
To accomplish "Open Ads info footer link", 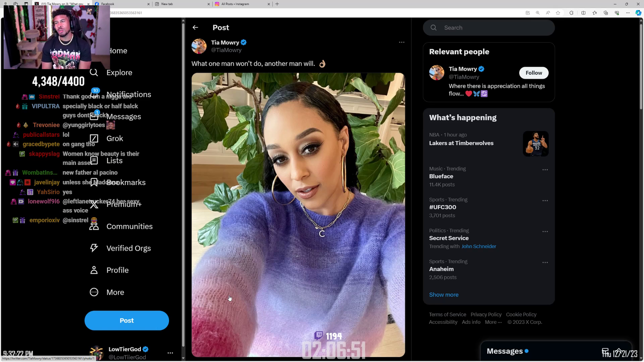I will [x=471, y=322].
